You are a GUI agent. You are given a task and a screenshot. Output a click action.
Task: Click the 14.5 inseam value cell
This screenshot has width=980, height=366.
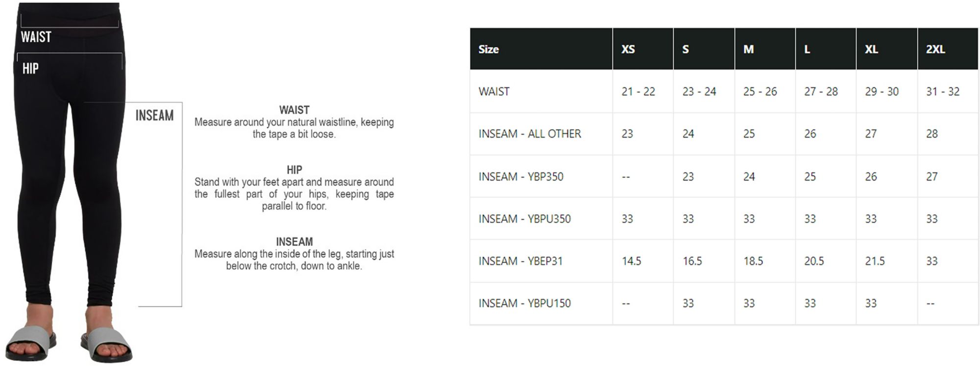pyautogui.click(x=632, y=261)
